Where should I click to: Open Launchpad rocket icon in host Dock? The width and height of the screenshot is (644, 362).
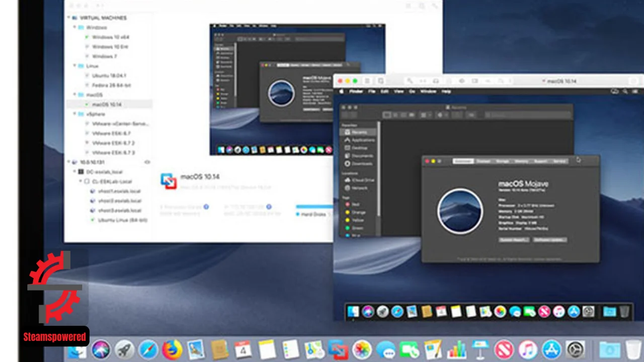pos(124,349)
